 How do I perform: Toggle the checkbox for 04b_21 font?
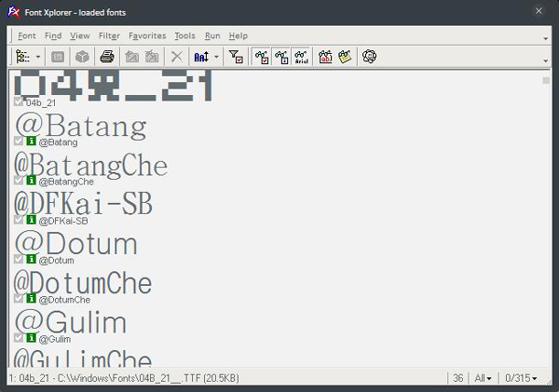tap(19, 101)
